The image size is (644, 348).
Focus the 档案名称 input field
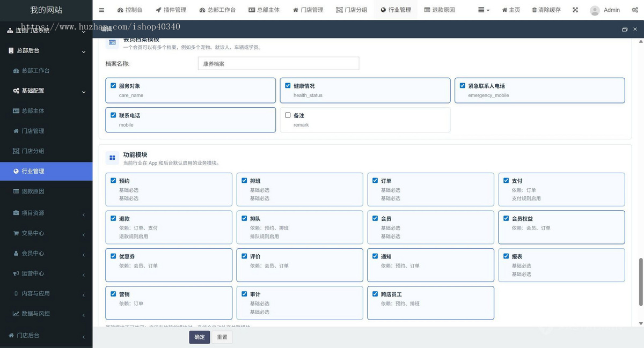click(279, 64)
